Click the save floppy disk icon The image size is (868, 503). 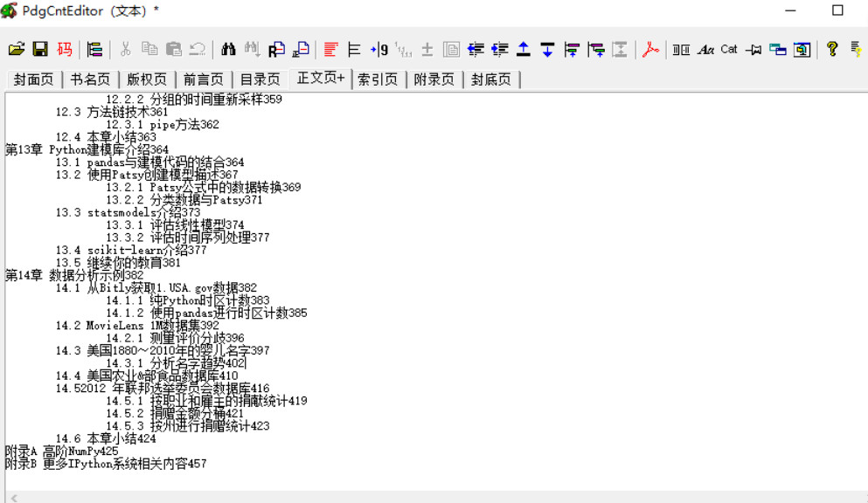[x=40, y=49]
